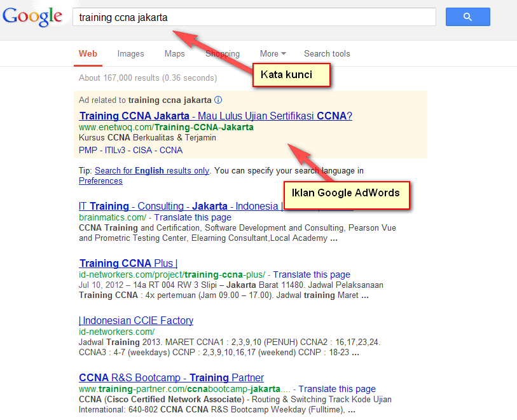This screenshot has width=517, height=420.
Task: Open IT Training - Consulting - Jakarta result
Action: click(x=181, y=207)
